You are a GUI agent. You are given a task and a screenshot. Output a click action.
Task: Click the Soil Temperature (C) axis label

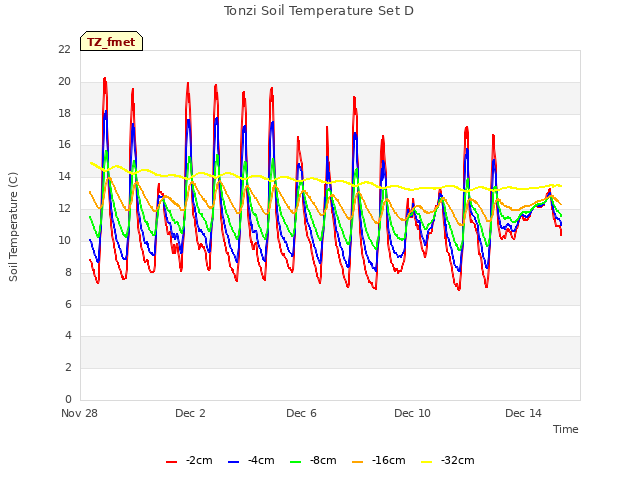[x=13, y=227]
